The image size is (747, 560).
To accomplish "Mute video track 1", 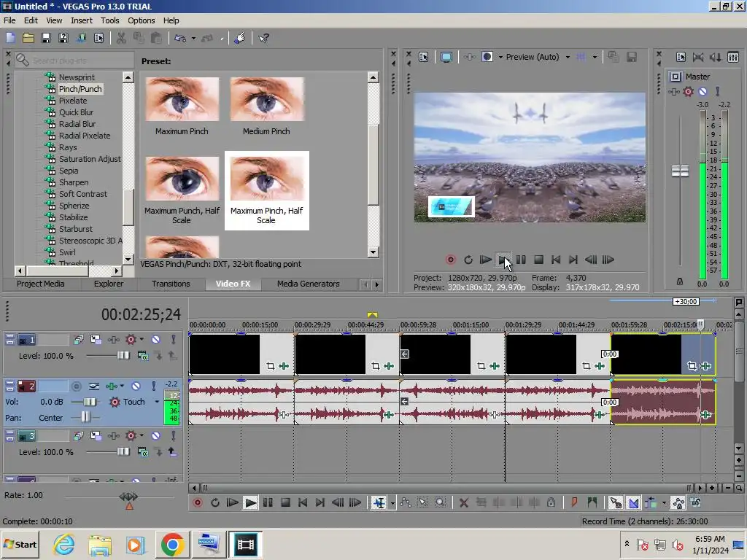I will [156, 340].
